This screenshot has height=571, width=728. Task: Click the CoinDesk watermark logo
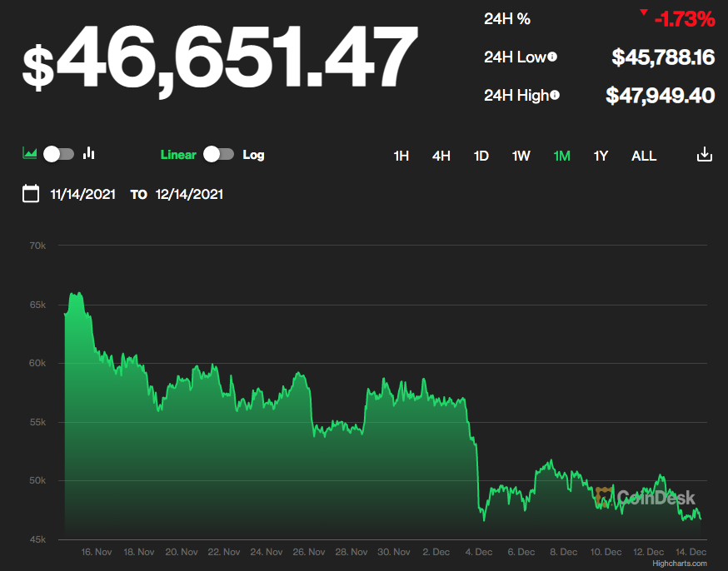tap(646, 497)
